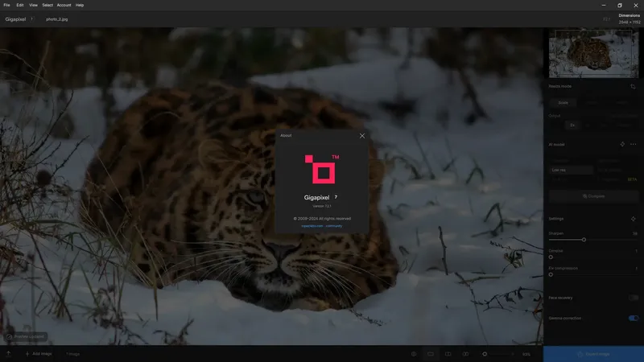Click the Denoise slider handle

click(551, 257)
